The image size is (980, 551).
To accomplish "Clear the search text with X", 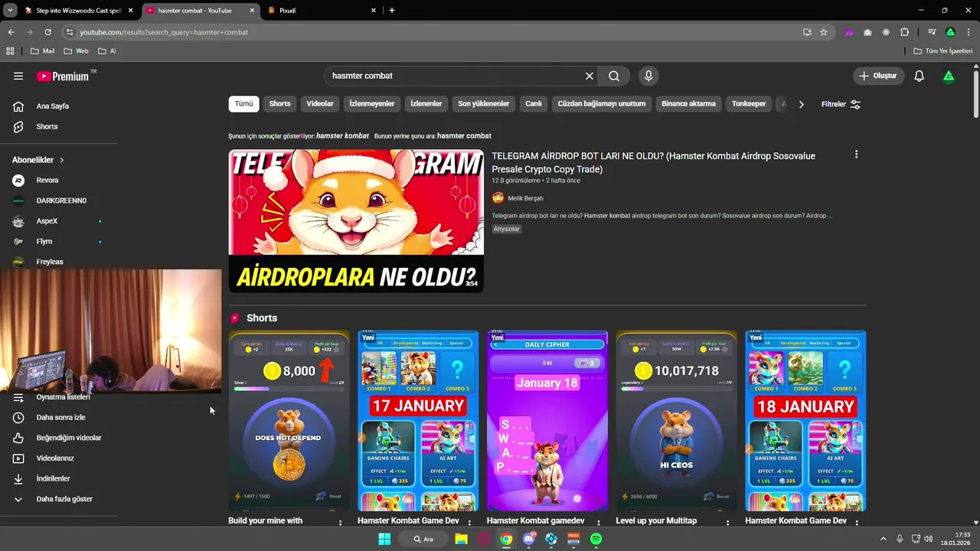I will point(590,76).
